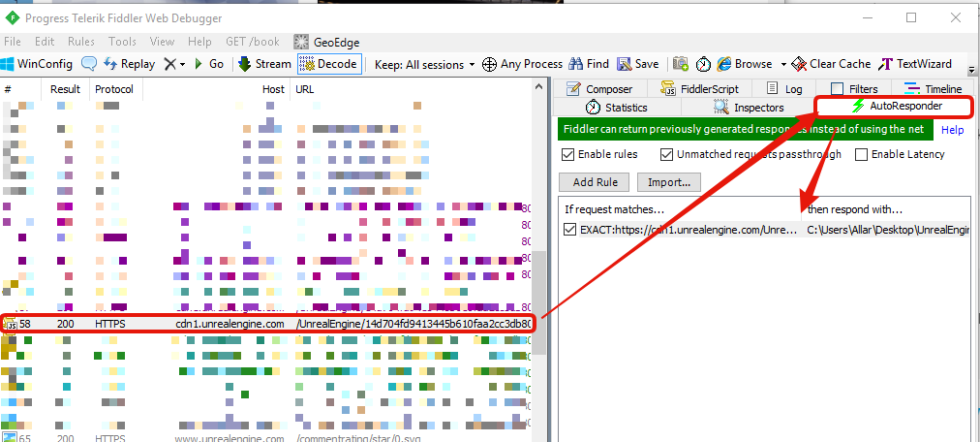Open the TextWizard tool
This screenshot has width=980, height=442.
(x=915, y=64)
